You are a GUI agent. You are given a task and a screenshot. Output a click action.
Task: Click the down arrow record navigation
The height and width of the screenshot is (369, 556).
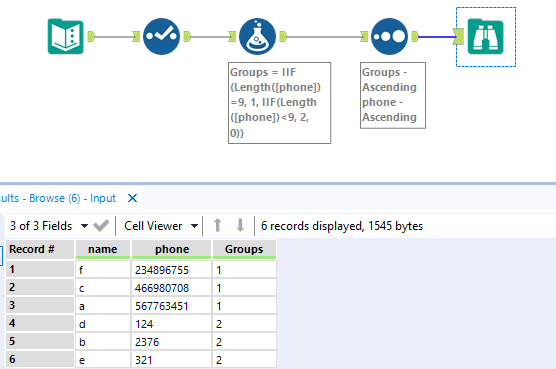pyautogui.click(x=240, y=225)
